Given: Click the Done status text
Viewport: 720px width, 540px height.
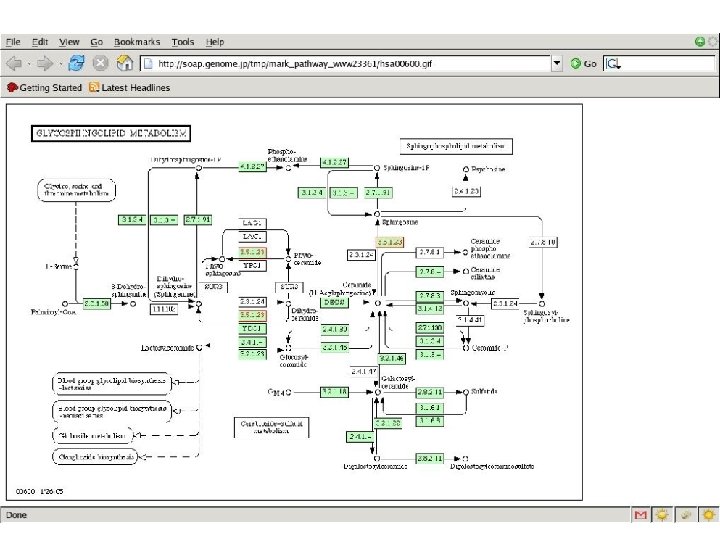Looking at the screenshot, I should point(17,515).
